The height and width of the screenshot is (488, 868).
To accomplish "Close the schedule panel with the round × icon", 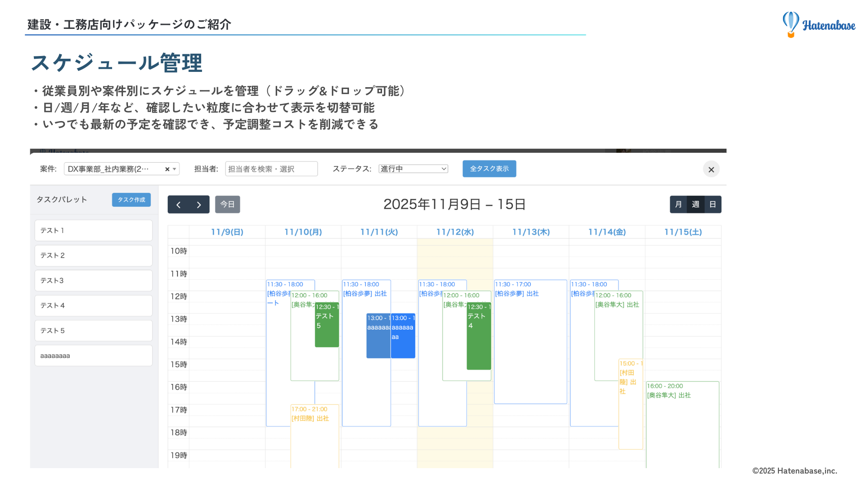I will click(x=711, y=169).
